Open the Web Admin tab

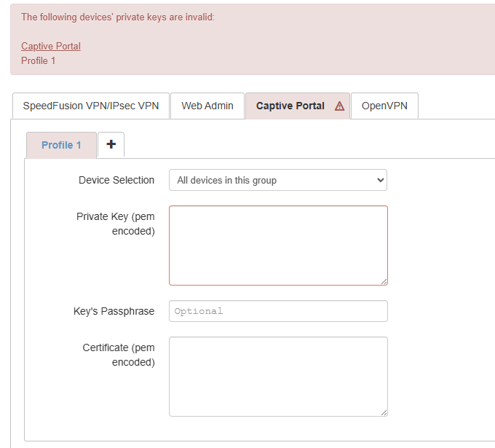[207, 106]
